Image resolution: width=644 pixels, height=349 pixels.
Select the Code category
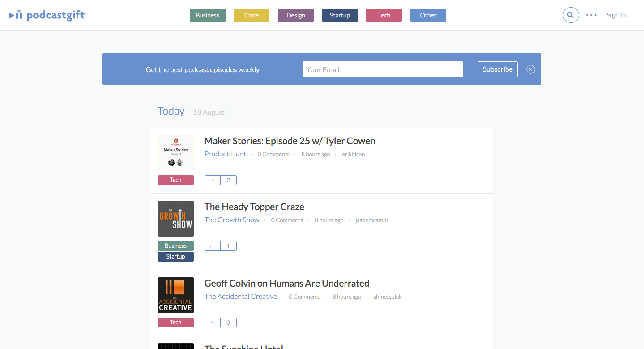(252, 15)
